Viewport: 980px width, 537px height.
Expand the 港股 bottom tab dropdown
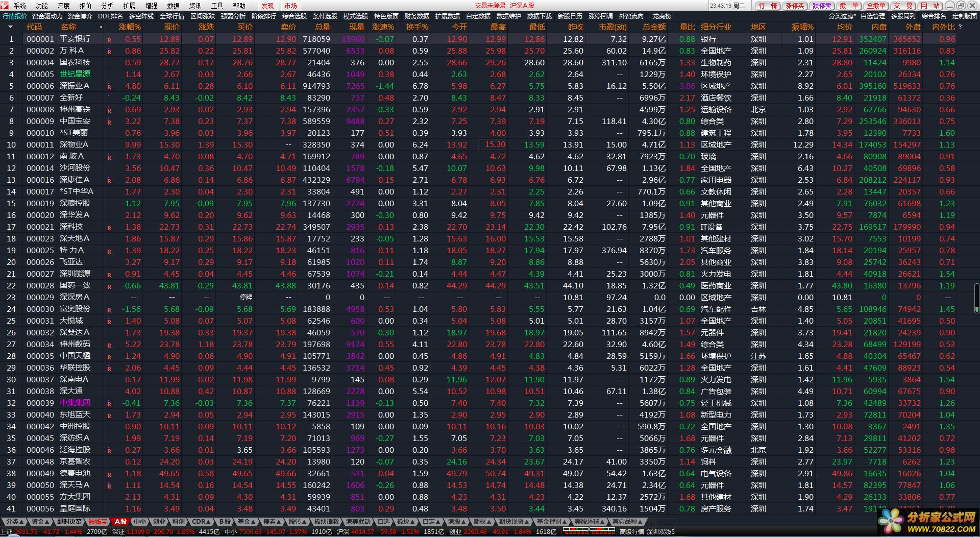tap(464, 522)
